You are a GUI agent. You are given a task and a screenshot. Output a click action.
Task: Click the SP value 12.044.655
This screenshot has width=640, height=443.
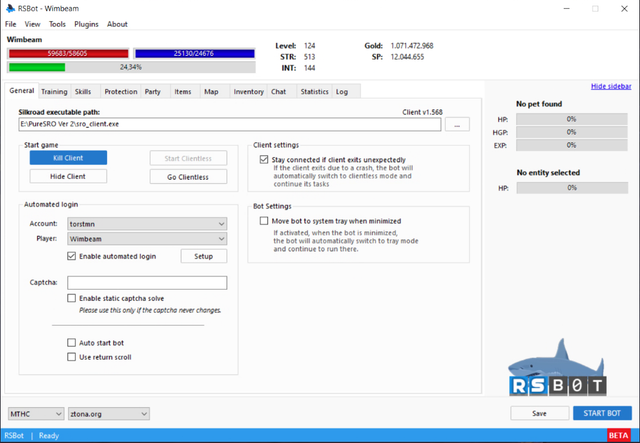(x=407, y=57)
